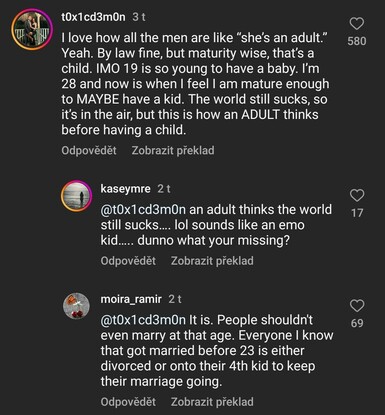Go to moira_ramir's profile from the username
This screenshot has height=415, width=385.
pyautogui.click(x=131, y=299)
